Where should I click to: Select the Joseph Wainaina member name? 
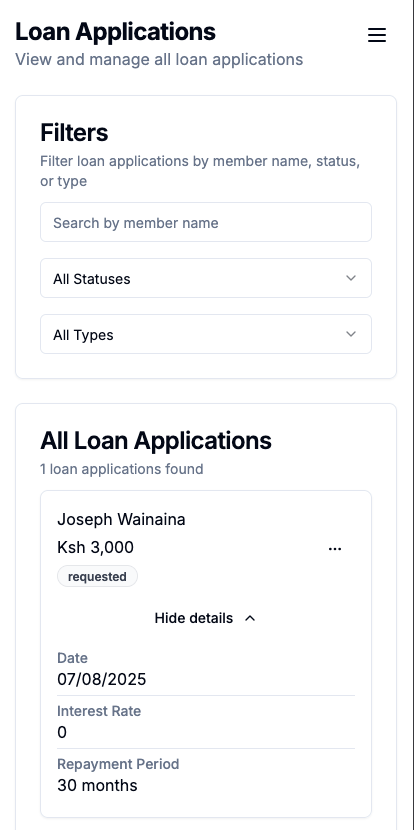(x=121, y=520)
